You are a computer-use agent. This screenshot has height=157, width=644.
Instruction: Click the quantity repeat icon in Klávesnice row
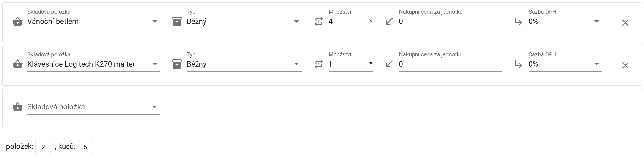(318, 64)
